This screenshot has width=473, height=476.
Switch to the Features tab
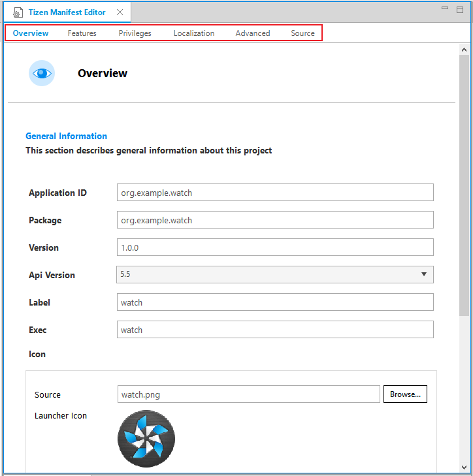pos(82,33)
